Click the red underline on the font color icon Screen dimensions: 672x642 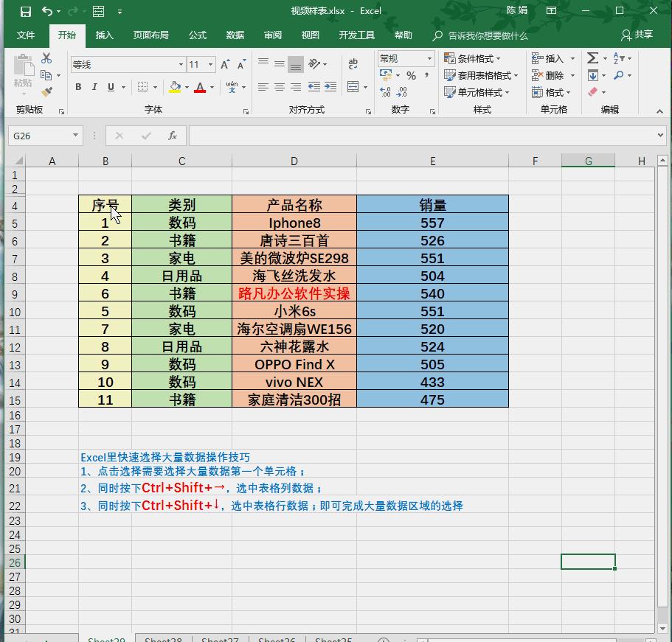pos(200,90)
